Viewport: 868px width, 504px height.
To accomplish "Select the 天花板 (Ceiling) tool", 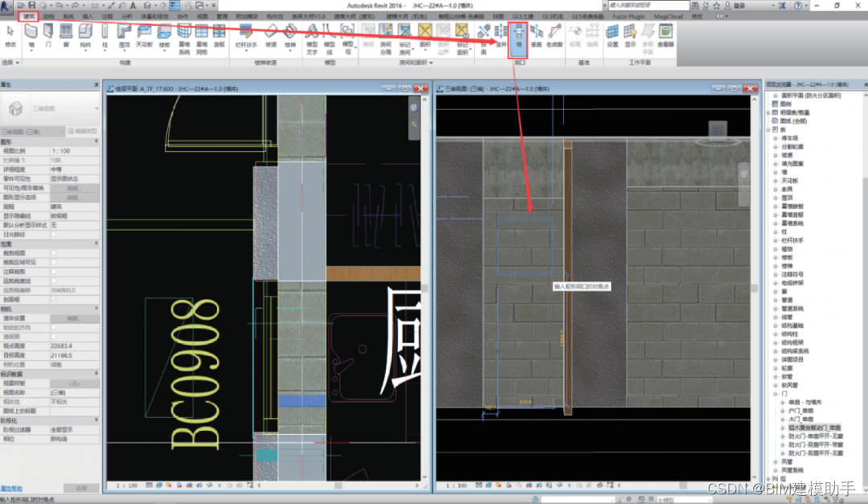I will coord(144,36).
